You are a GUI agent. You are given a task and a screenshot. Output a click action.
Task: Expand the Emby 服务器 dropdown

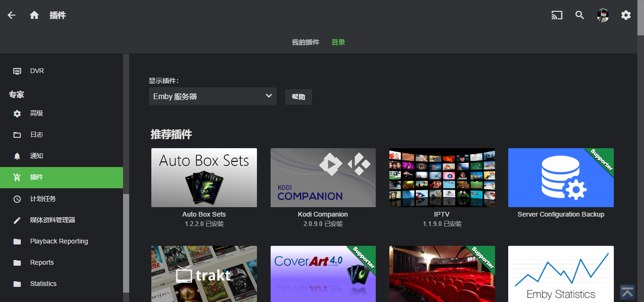point(213,96)
